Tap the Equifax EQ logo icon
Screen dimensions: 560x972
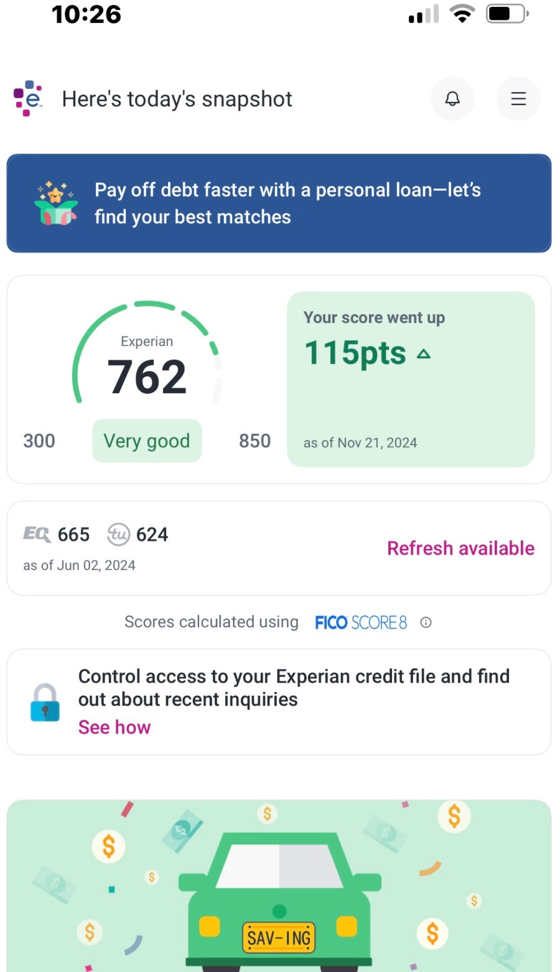[37, 535]
